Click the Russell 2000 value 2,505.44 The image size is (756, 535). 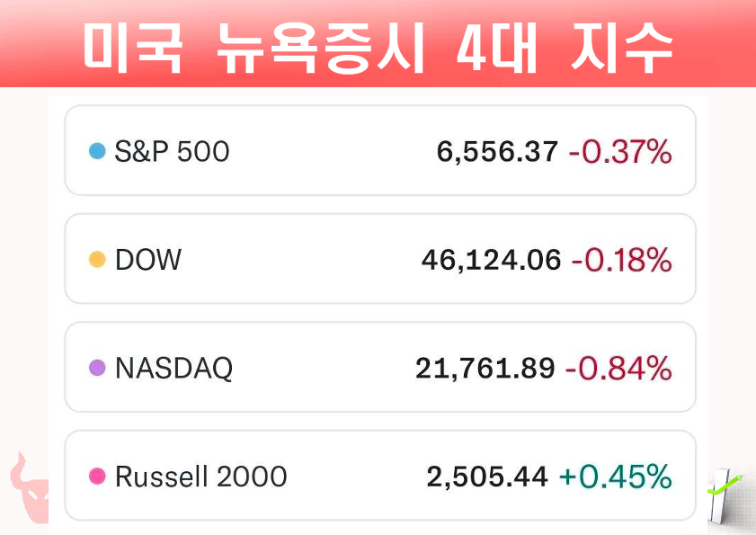pyautogui.click(x=486, y=477)
